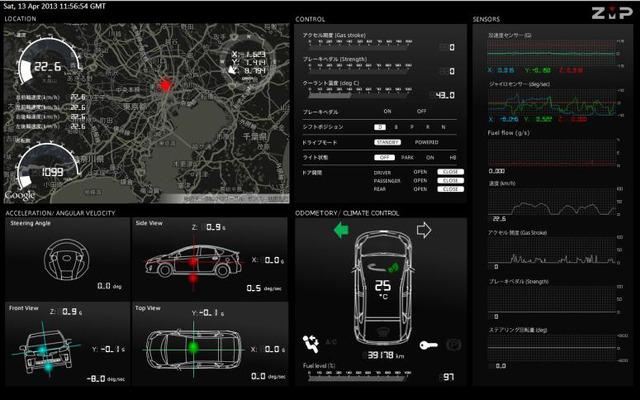Set light status to OFF
Viewport: 640px width, 400px height.
(x=384, y=157)
